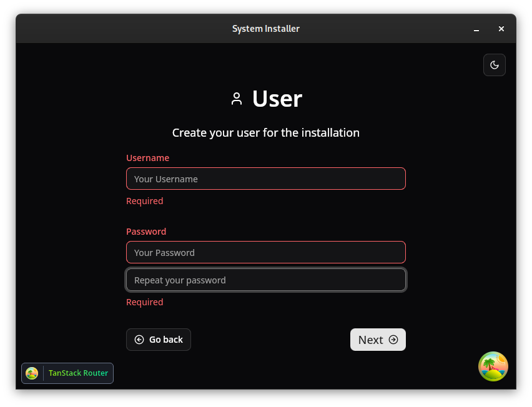532x407 pixels.
Task: Click the 'Create your user for the installation' text
Action: (265, 132)
